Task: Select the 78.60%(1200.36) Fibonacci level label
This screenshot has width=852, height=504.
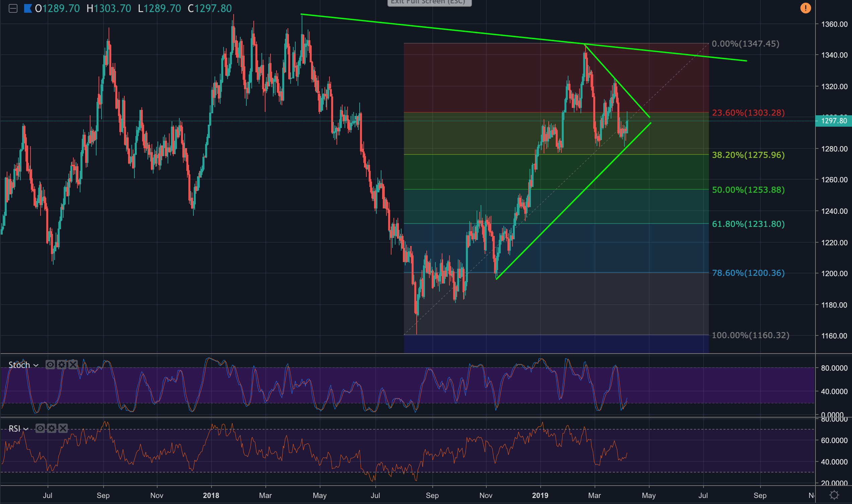Action: click(748, 273)
